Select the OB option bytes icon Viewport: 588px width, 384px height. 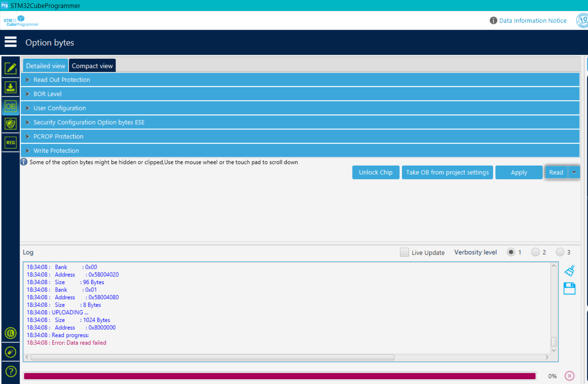click(x=11, y=107)
